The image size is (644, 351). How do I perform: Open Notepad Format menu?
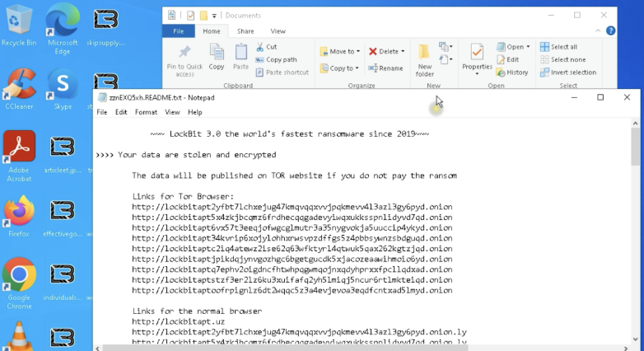146,112
